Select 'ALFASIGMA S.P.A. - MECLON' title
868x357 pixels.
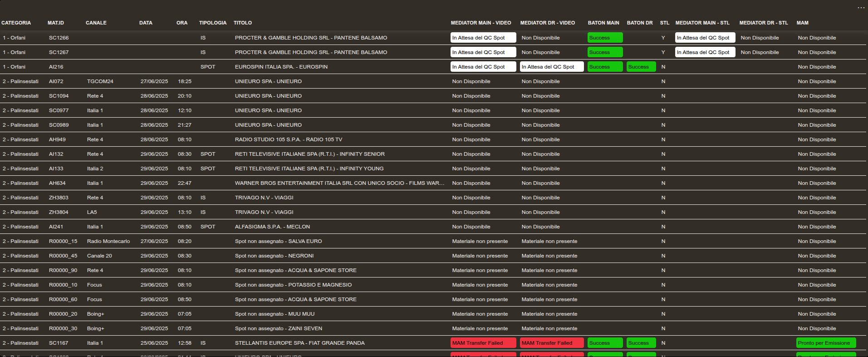273,227
